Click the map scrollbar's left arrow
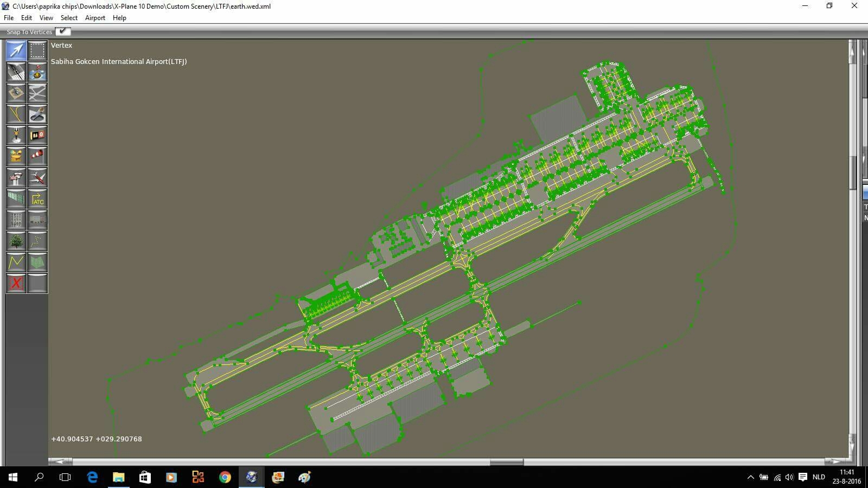This screenshot has height=488, width=868. (x=60, y=462)
